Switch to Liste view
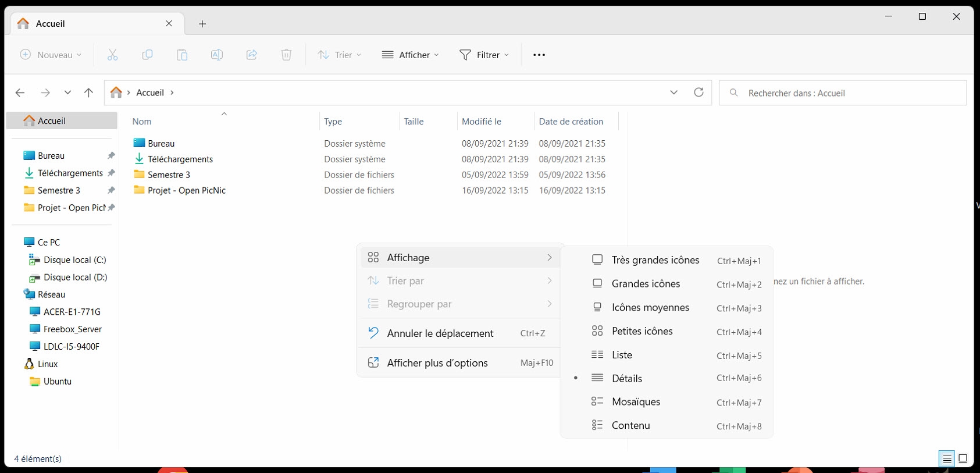Viewport: 980px width, 473px height. (x=622, y=355)
